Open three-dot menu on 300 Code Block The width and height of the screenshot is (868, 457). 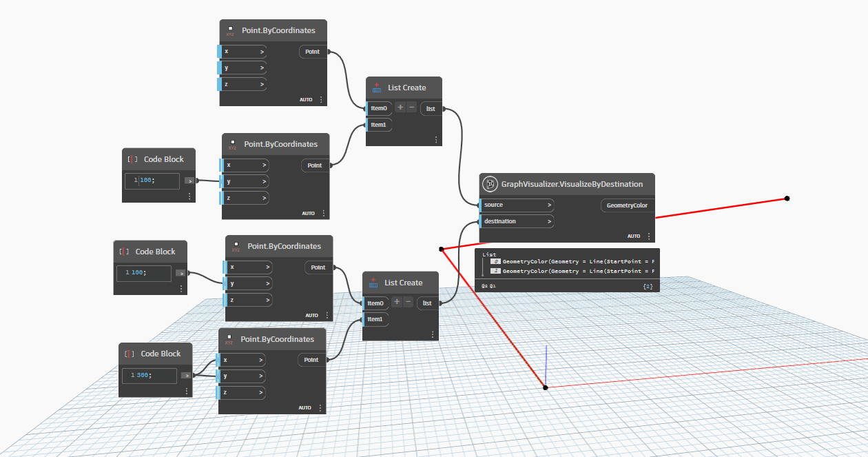pos(186,391)
